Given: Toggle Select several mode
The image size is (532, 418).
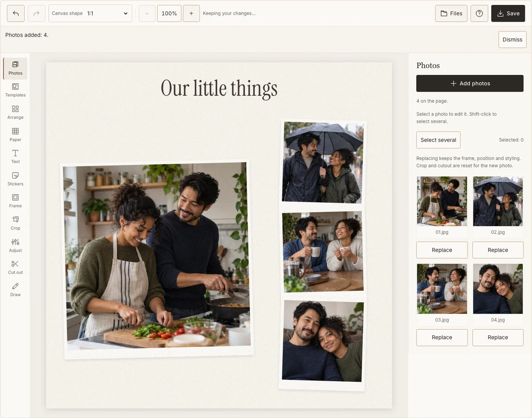Looking at the screenshot, I should coord(438,140).
